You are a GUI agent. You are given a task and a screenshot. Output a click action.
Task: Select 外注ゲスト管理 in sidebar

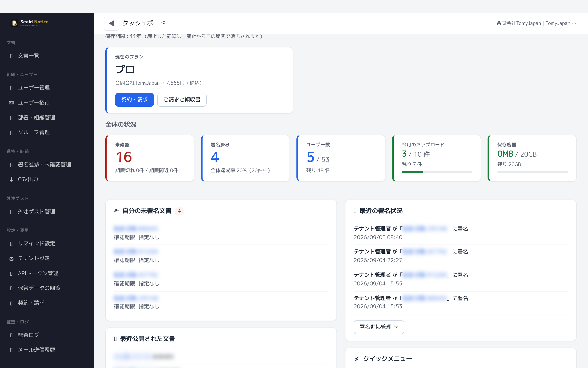coord(47,212)
